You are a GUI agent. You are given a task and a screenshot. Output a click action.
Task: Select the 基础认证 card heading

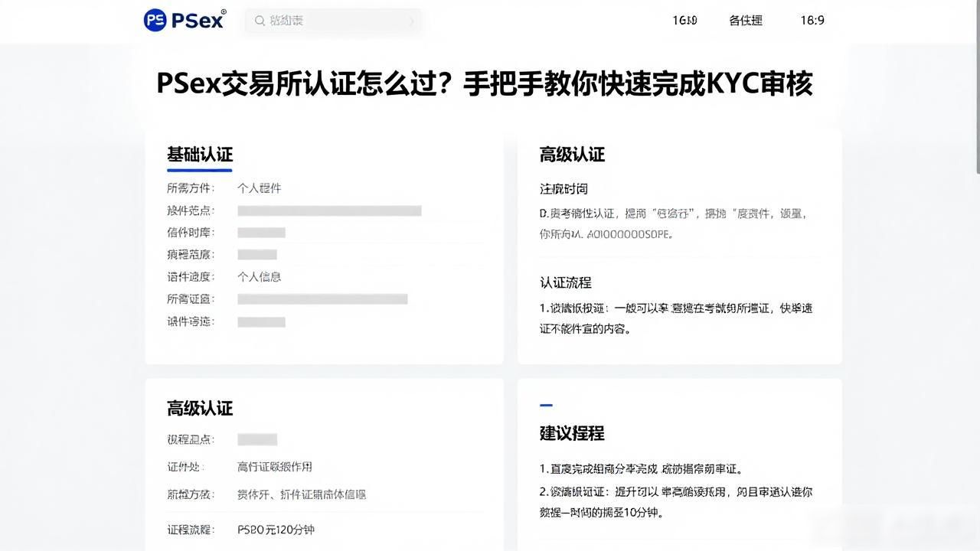click(200, 154)
